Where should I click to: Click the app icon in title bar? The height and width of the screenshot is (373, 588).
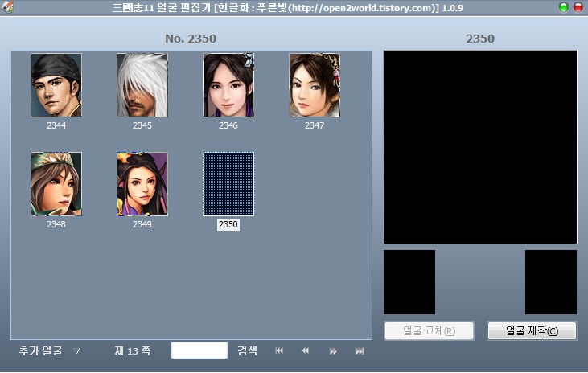point(7,7)
